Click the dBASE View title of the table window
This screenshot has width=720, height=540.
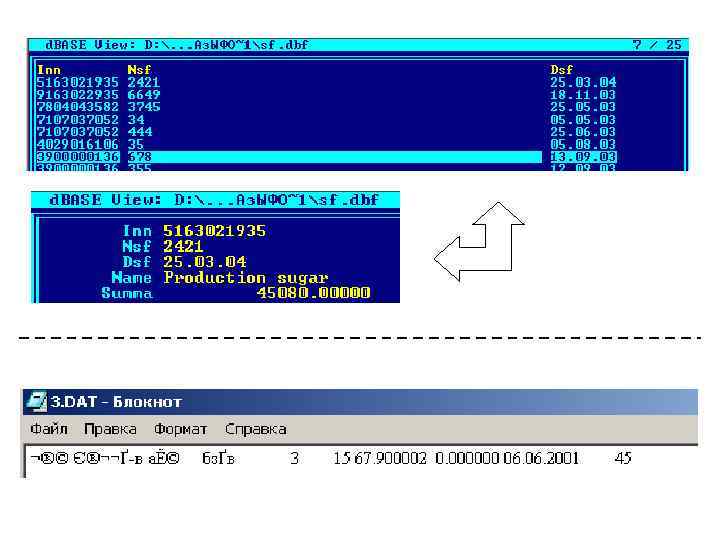coord(177,45)
